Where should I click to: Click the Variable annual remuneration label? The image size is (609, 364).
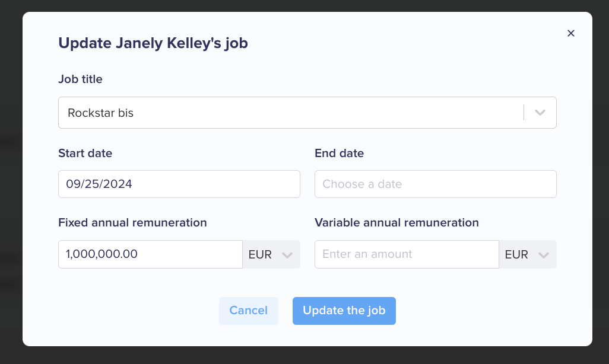(x=397, y=223)
